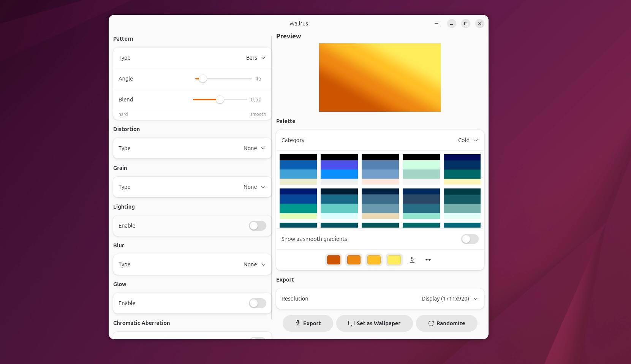Expand the palette Category Cold dropdown

468,140
